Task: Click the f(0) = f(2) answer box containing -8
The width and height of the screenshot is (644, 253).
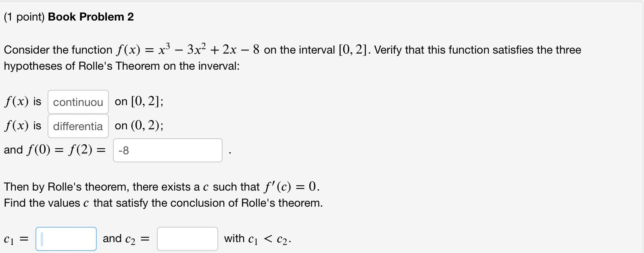Action: (x=167, y=150)
